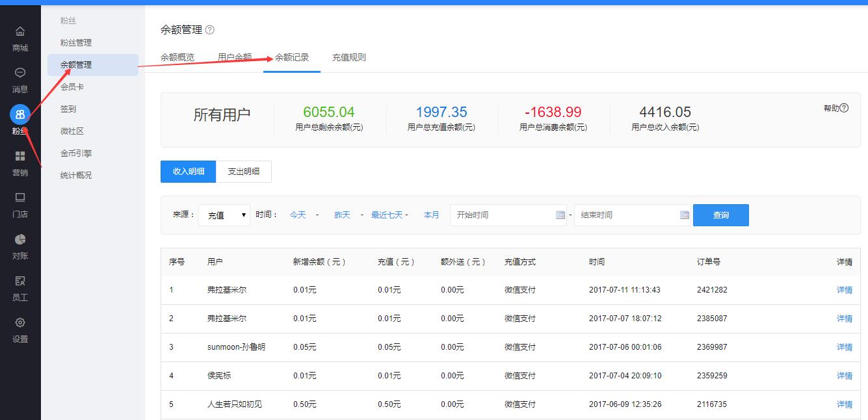Switch to the 余额概览 tab
The image size is (868, 420).
pos(178,57)
